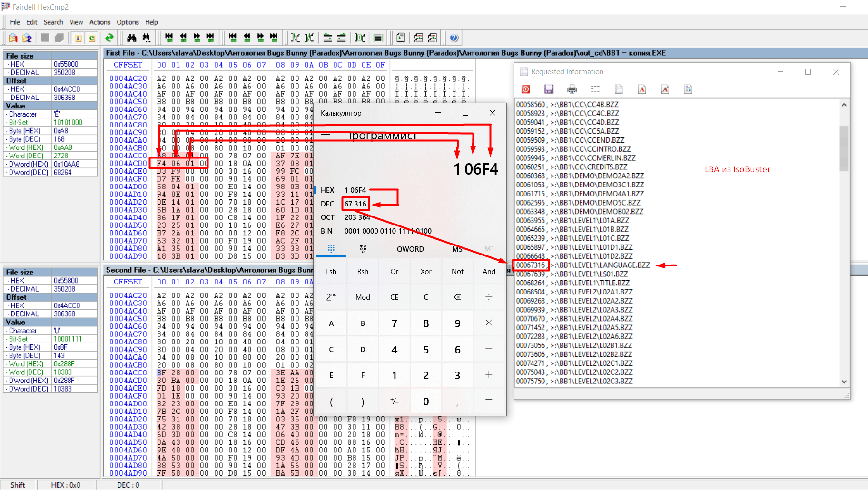The height and width of the screenshot is (490, 868).
Task: Select list row '\BB1\LEVEL1\TITLE.BZZ'
Action: [573, 283]
